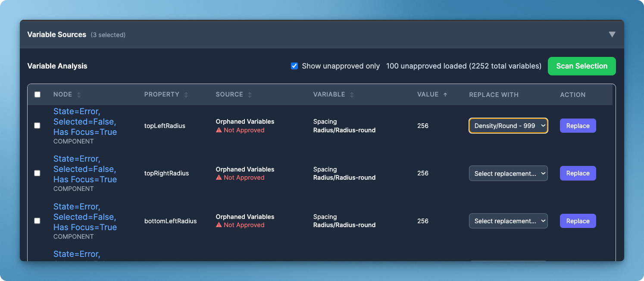Sort by VARIABLE column arrows icon
This screenshot has height=281, width=644.
click(x=352, y=95)
